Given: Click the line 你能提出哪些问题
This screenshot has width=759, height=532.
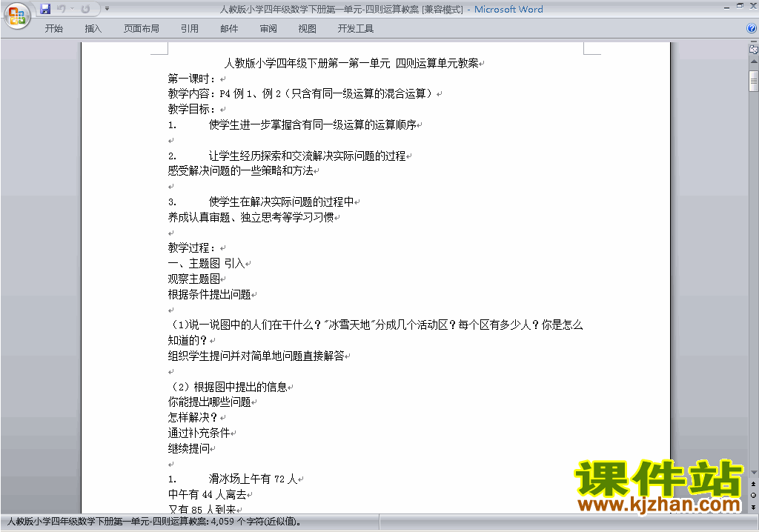Looking at the screenshot, I should pyautogui.click(x=211, y=402).
